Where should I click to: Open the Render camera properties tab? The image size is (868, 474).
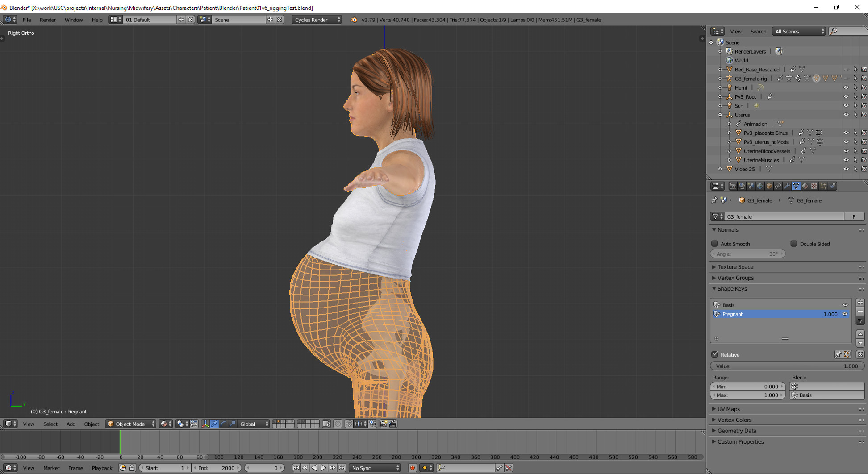click(733, 186)
